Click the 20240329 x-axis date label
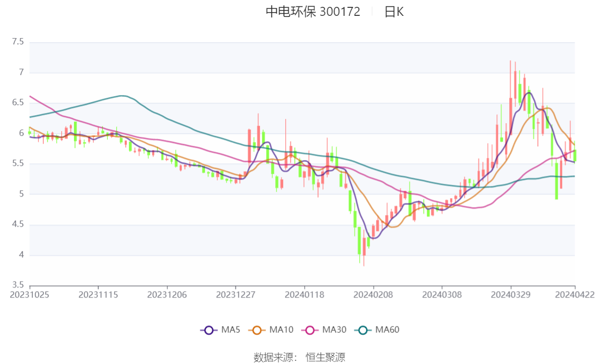Image resolution: width=599 pixels, height=364 pixels. [x=511, y=295]
